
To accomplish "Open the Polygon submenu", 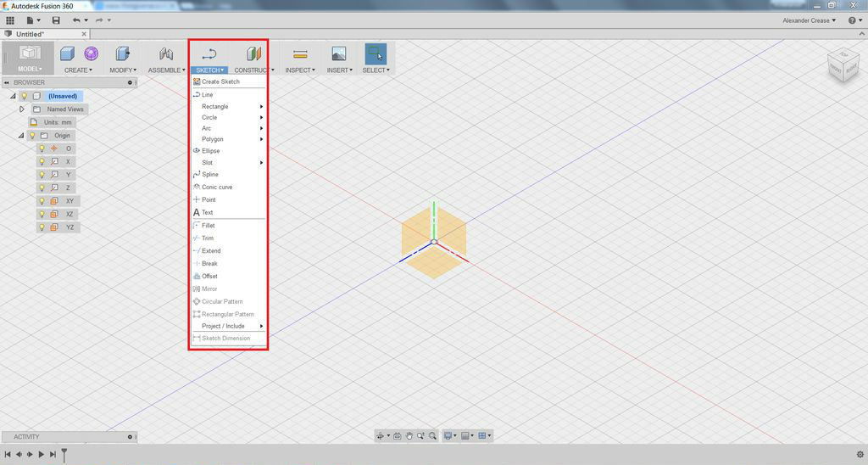I will (228, 139).
